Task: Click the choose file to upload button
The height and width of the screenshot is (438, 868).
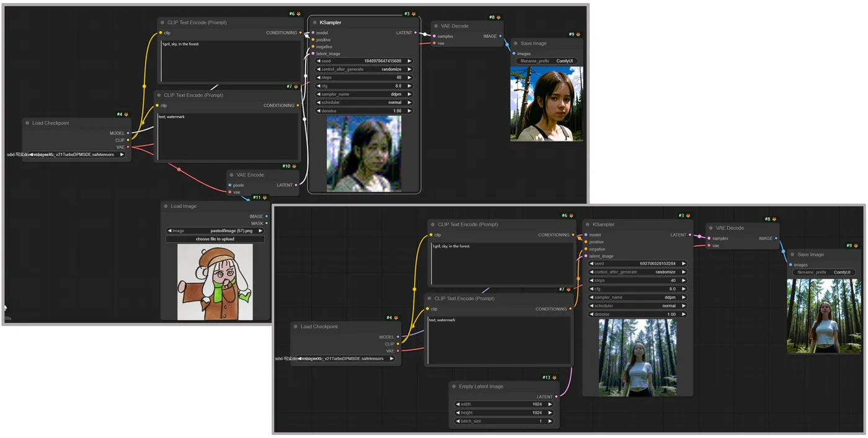Action: point(215,239)
